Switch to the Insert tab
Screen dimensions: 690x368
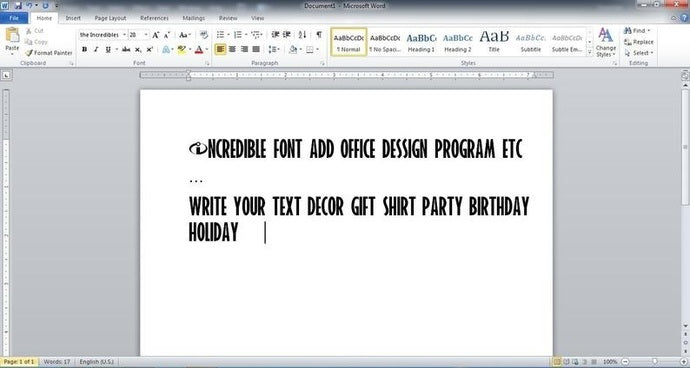(x=73, y=18)
